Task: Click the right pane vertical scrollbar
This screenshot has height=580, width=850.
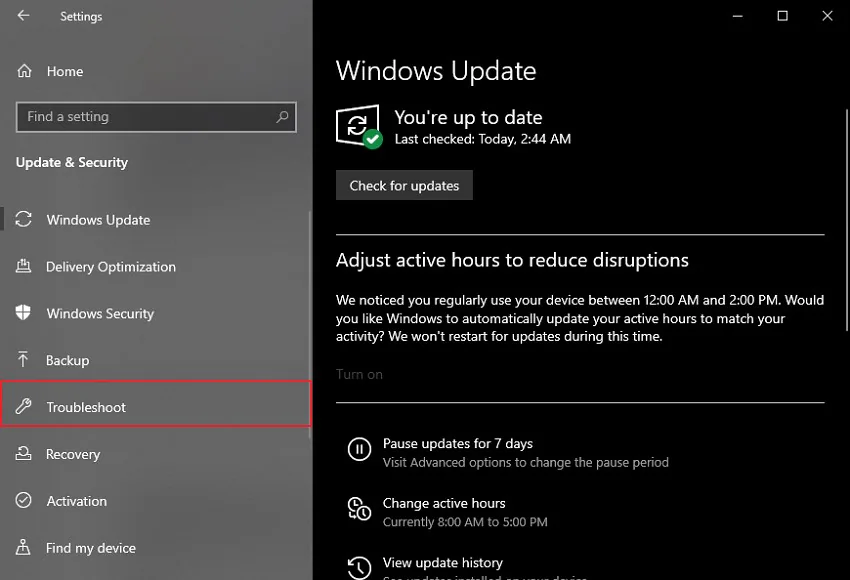Action: point(847,220)
